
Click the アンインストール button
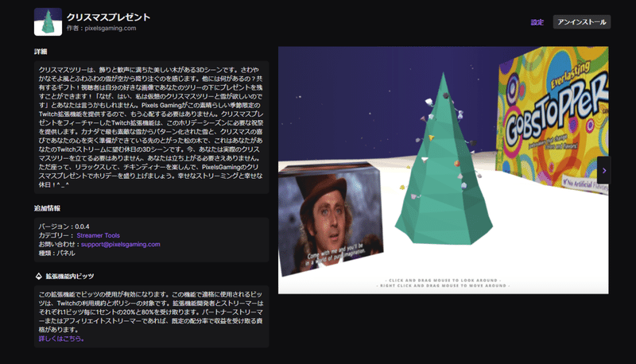click(582, 22)
